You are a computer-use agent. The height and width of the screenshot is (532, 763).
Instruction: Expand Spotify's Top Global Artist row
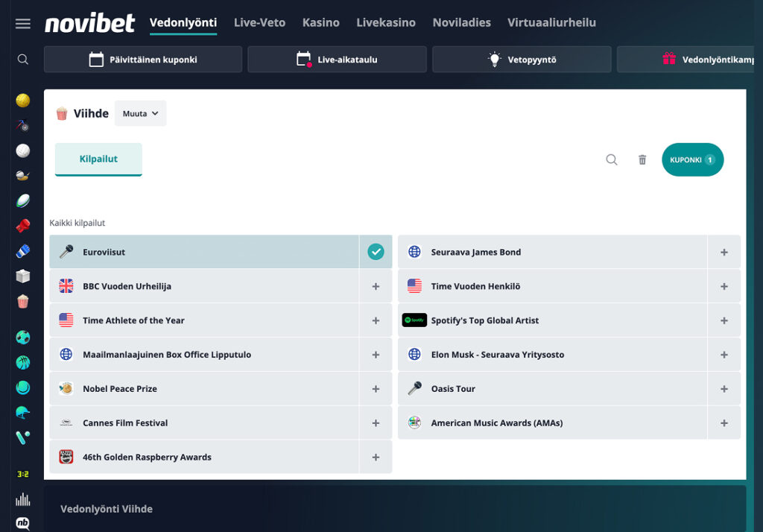pos(552,320)
